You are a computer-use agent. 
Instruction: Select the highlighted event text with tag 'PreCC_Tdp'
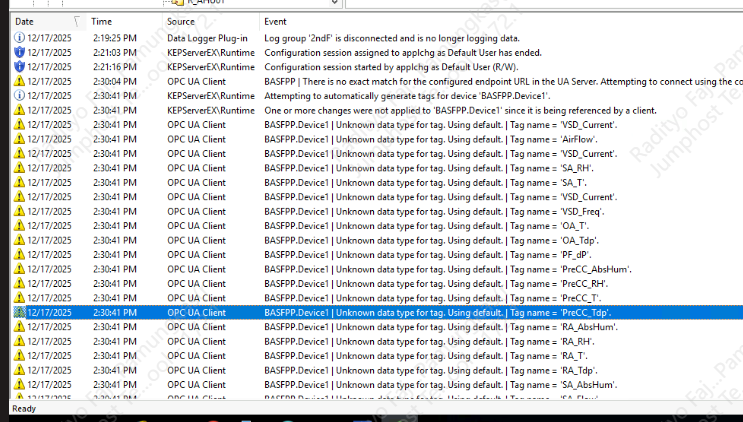(438, 313)
